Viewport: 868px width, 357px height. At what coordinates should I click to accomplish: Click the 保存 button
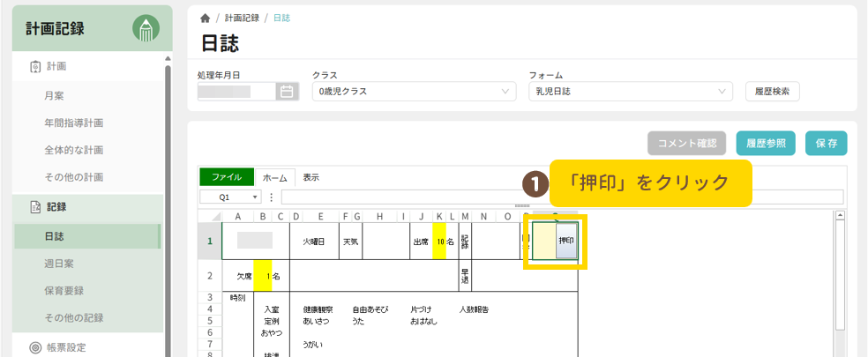pyautogui.click(x=827, y=143)
